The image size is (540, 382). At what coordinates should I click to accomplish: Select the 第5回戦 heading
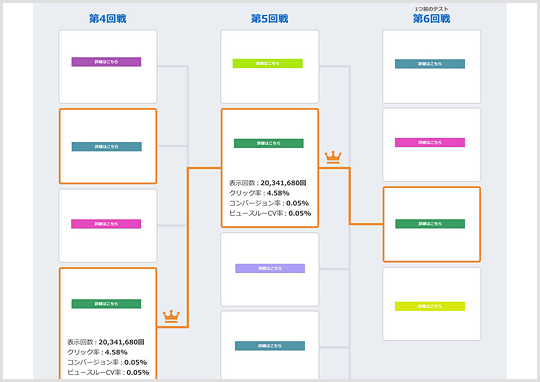click(x=270, y=19)
